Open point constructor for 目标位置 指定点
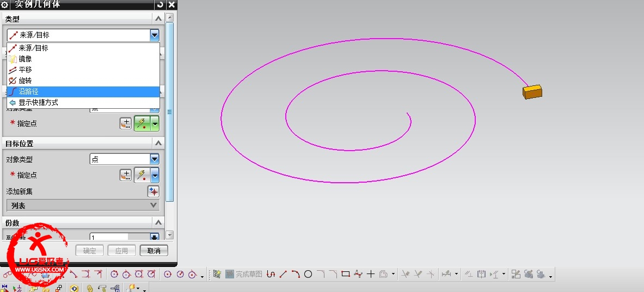This screenshot has height=292, width=644. click(x=126, y=176)
